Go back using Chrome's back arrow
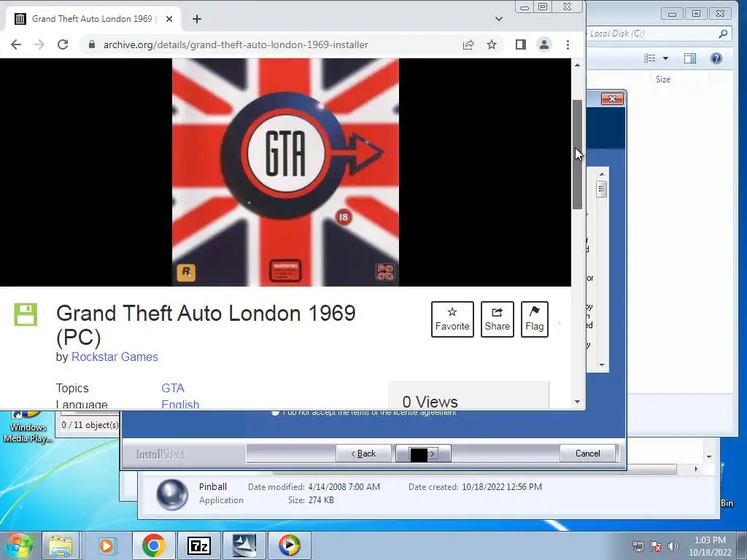Viewport: 747px width, 560px height. pos(16,44)
